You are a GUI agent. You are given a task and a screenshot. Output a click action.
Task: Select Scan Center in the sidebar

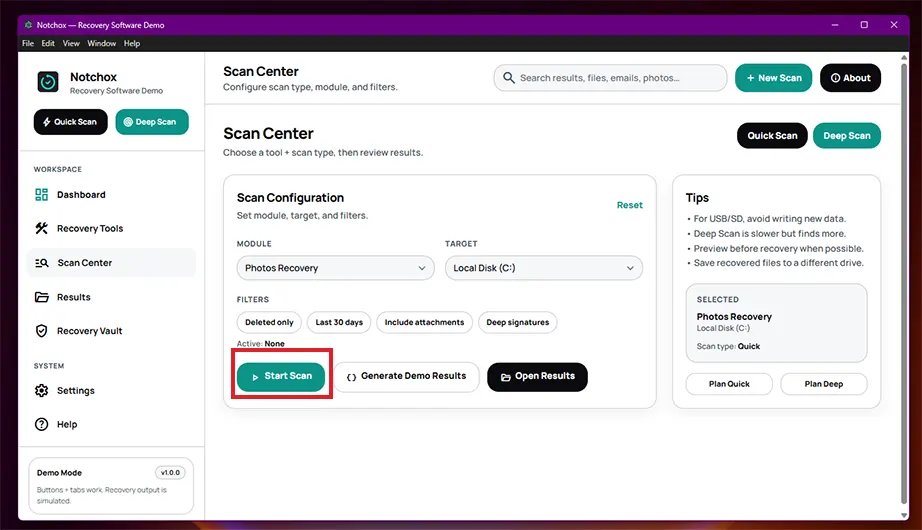click(111, 263)
